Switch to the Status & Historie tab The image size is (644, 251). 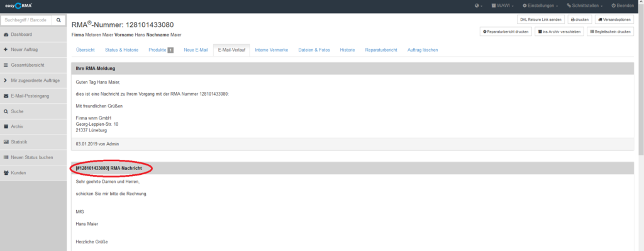coord(121,50)
